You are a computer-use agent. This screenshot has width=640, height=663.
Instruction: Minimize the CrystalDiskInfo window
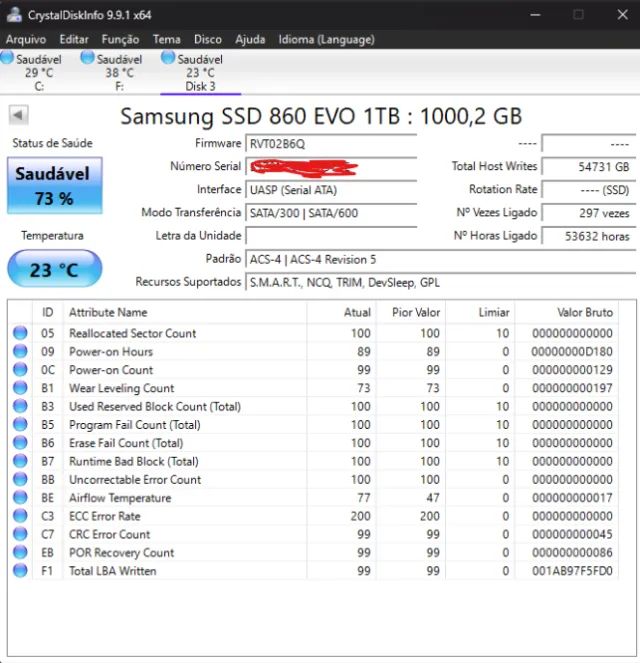[x=535, y=15]
